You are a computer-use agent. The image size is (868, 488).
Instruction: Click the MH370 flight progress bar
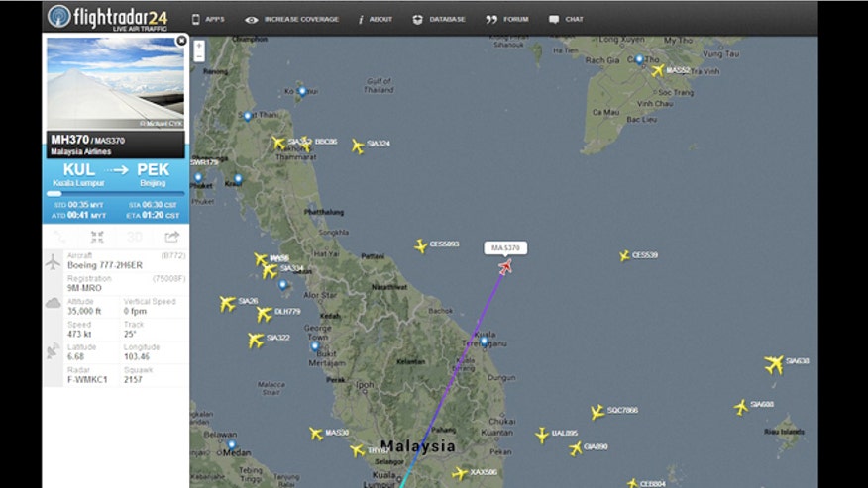pyautogui.click(x=116, y=194)
